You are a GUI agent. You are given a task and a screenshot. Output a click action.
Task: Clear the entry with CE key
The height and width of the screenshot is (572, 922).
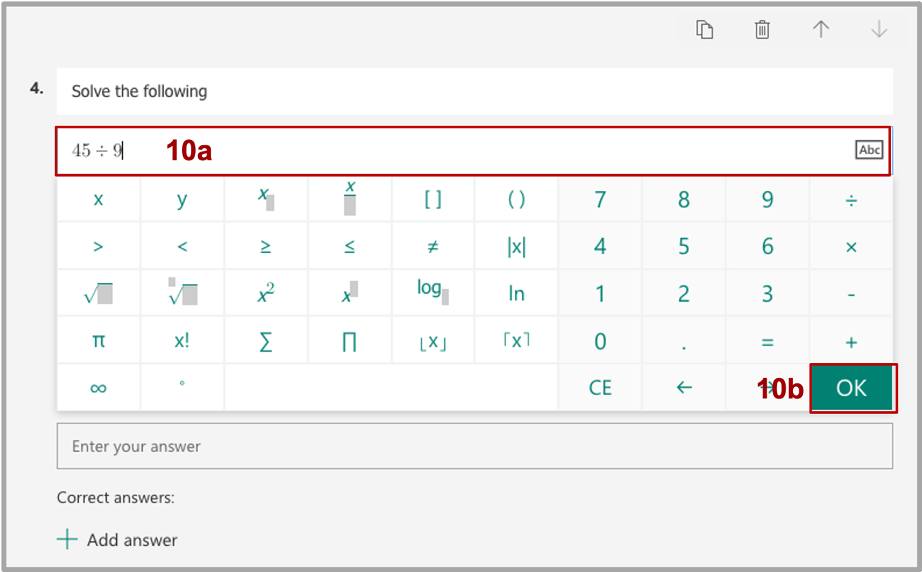click(x=600, y=388)
